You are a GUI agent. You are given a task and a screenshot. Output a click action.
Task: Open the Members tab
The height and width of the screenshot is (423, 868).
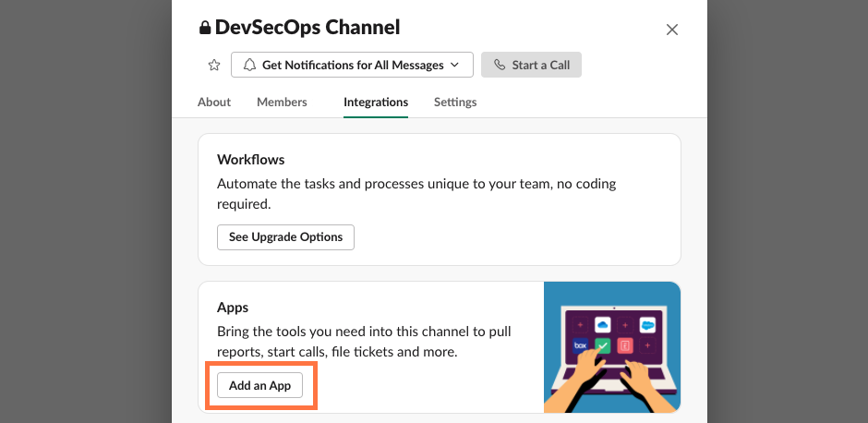(x=282, y=102)
